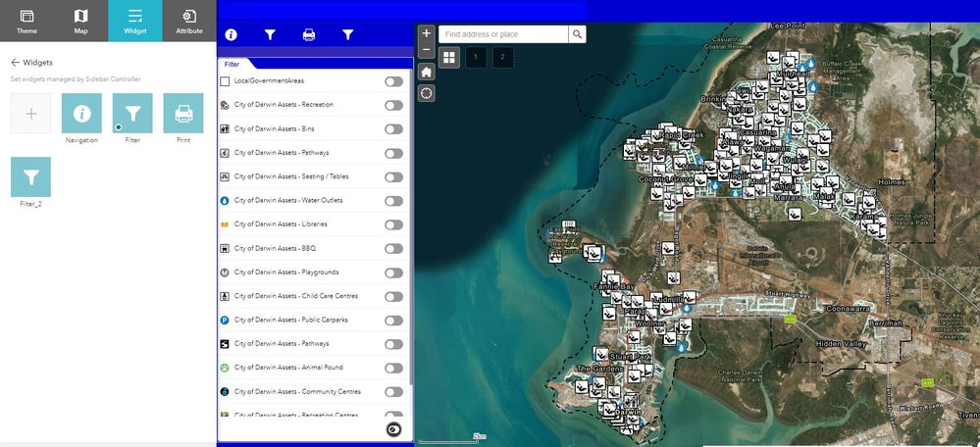Click the 'Fannie Bay' label on map
Viewport: 980px width, 447px height.
click(x=614, y=286)
